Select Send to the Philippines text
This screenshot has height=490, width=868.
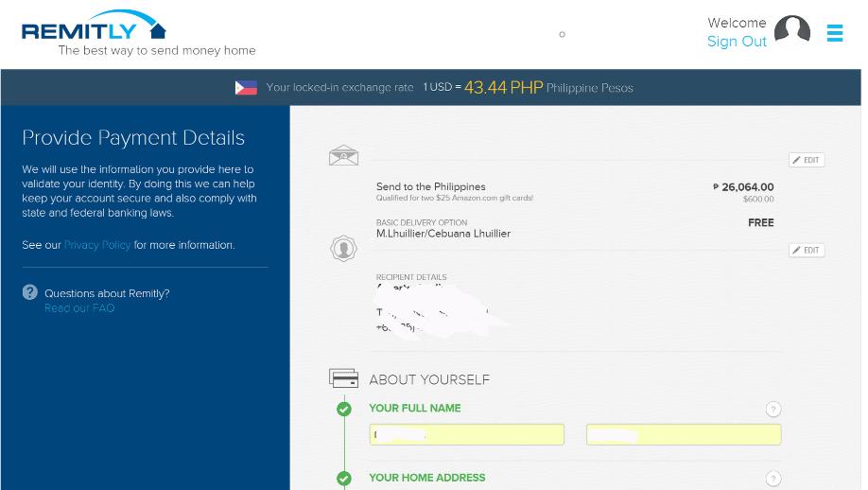tap(430, 186)
